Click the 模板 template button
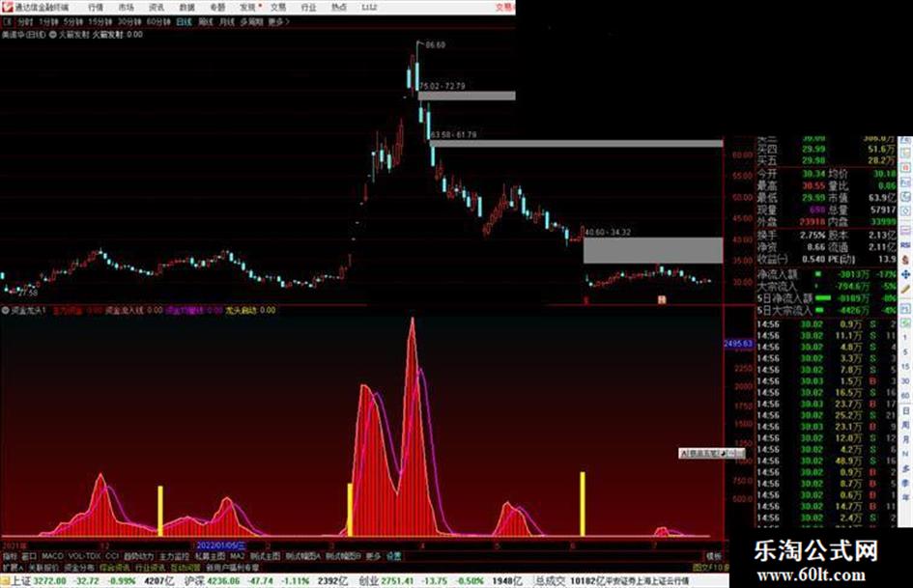 click(x=714, y=556)
